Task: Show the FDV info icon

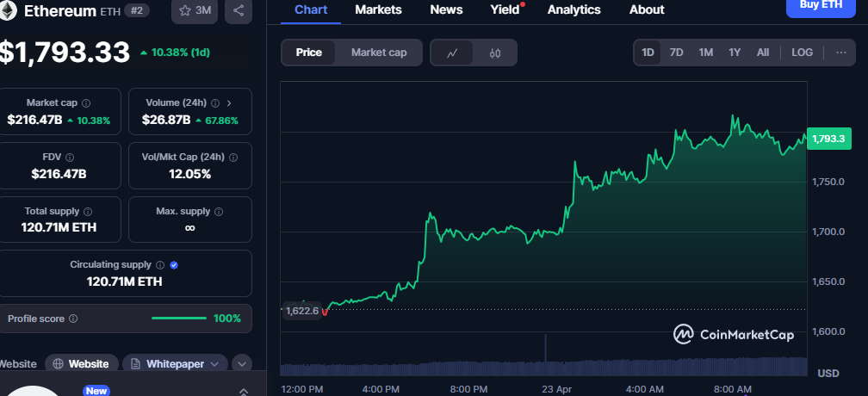Action: click(70, 157)
